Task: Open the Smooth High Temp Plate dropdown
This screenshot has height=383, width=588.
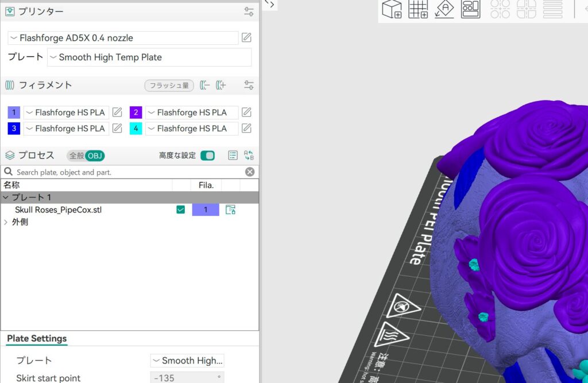Action: 149,57
